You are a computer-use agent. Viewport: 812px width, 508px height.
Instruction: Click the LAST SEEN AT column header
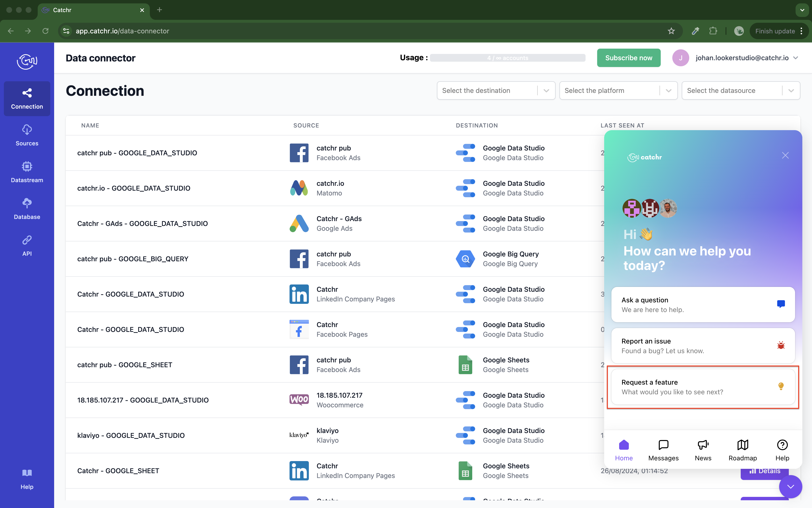(x=623, y=125)
